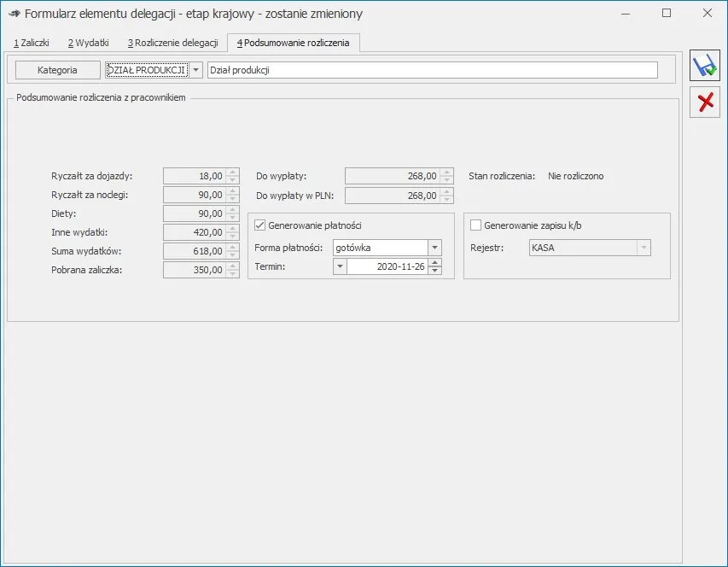Increase the Termin date with up arrow
This screenshot has width=728, height=567.
pyautogui.click(x=435, y=262)
